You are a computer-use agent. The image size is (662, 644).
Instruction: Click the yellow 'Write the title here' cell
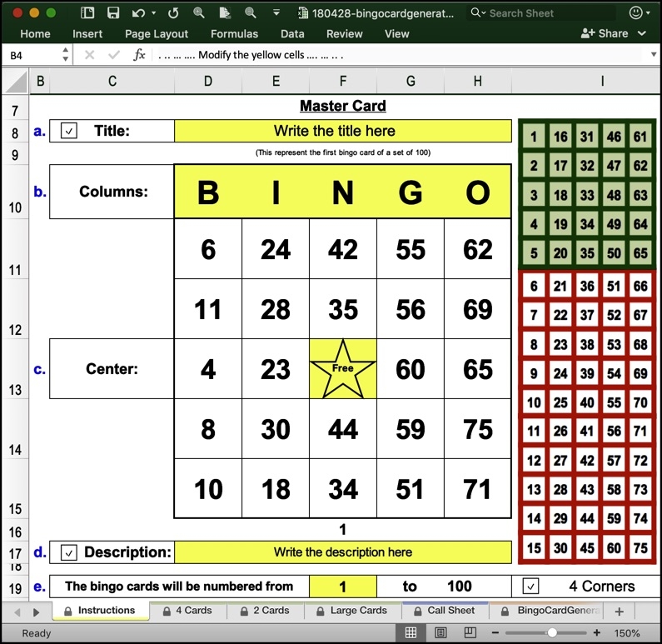pos(342,131)
